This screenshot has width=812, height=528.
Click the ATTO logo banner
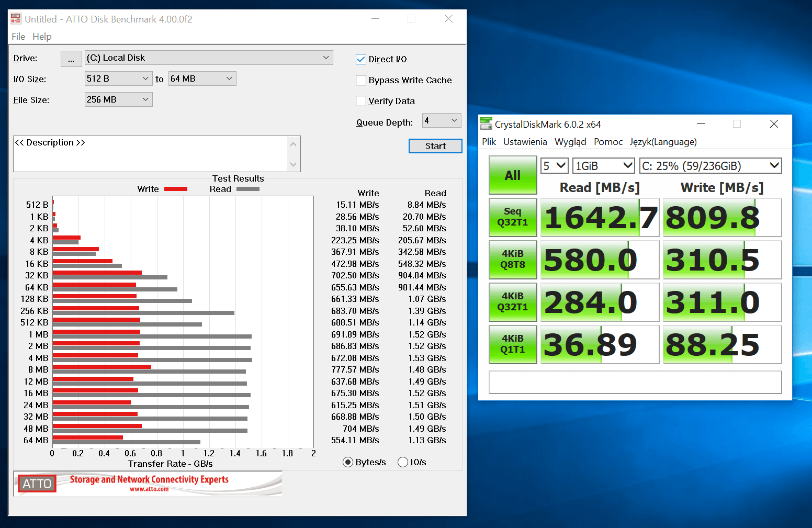148,484
